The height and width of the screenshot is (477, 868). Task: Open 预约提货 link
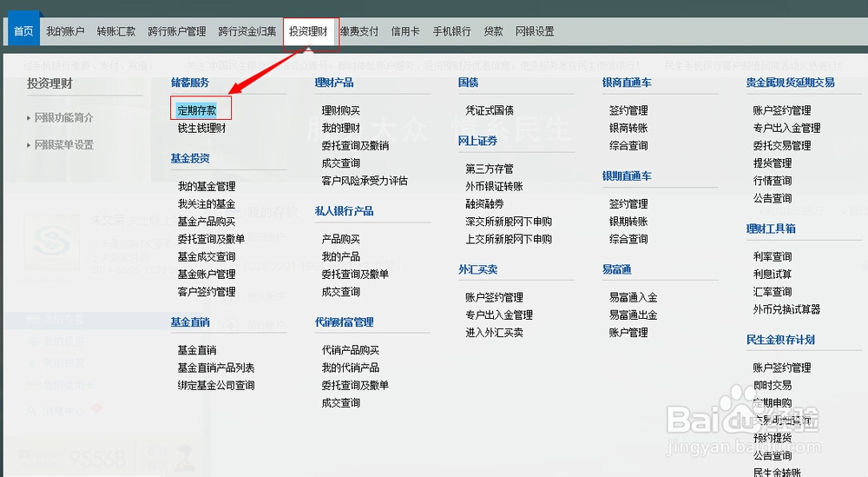pyautogui.click(x=773, y=438)
